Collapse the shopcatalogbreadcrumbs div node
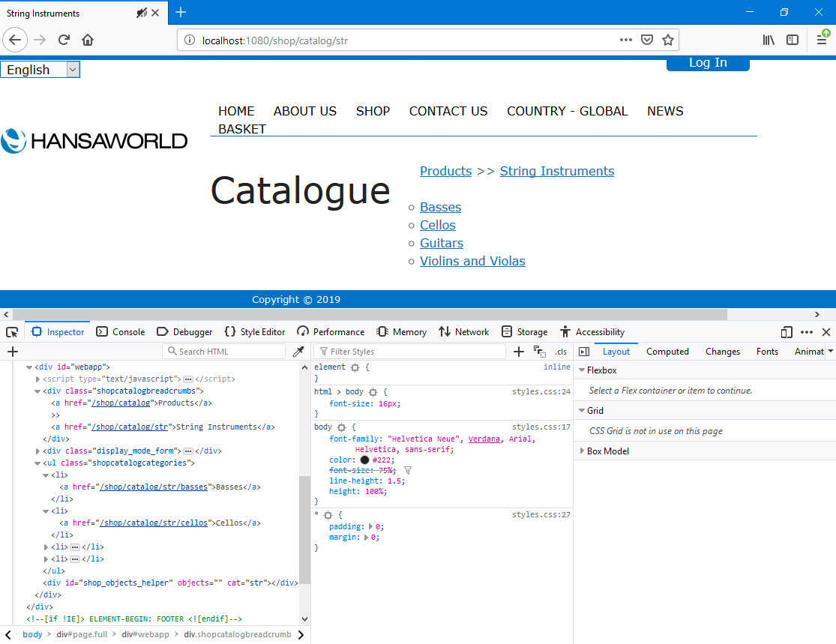This screenshot has height=644, width=836. pyautogui.click(x=37, y=391)
